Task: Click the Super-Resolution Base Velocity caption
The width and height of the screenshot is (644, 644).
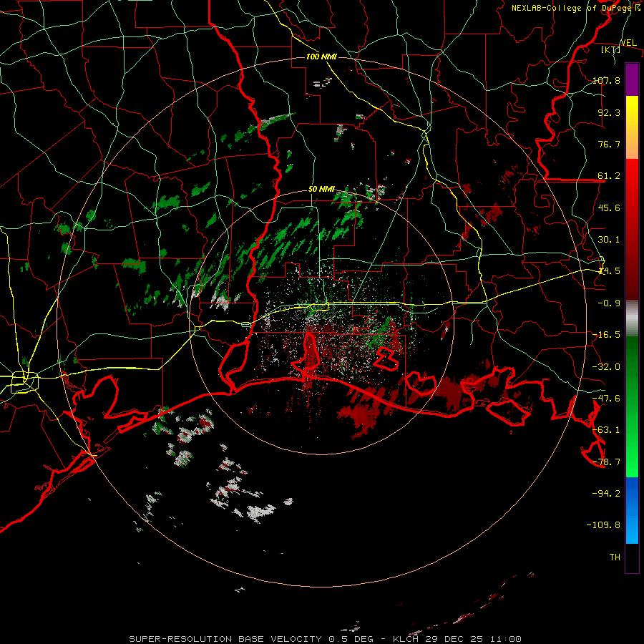Action: 325,639
